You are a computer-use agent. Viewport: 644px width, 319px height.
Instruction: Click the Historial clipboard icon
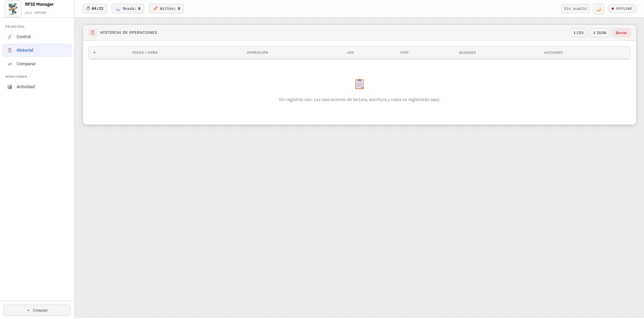[x=10, y=50]
